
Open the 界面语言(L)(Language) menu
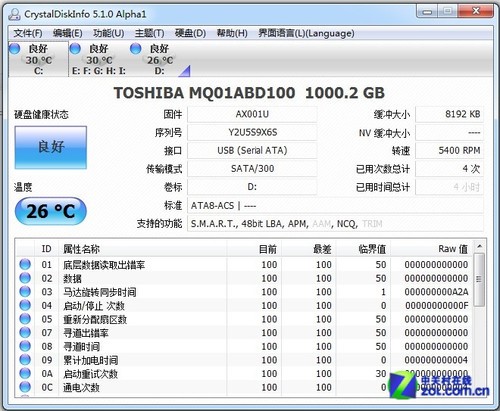tap(306, 33)
